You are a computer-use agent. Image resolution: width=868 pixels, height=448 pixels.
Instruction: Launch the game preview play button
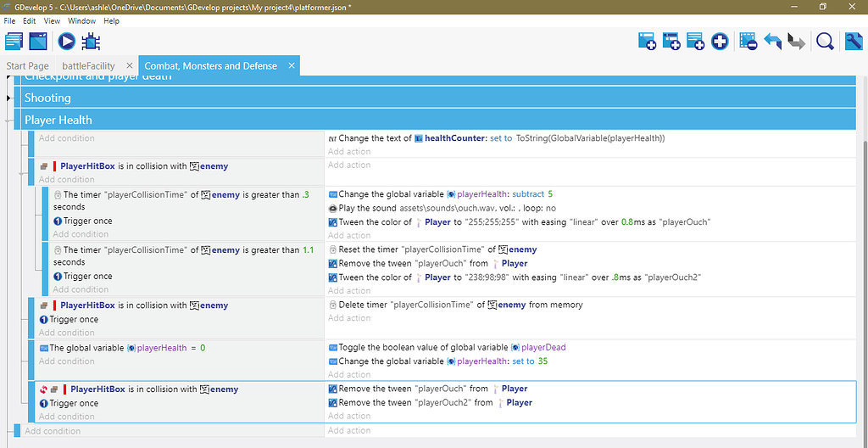[66, 42]
